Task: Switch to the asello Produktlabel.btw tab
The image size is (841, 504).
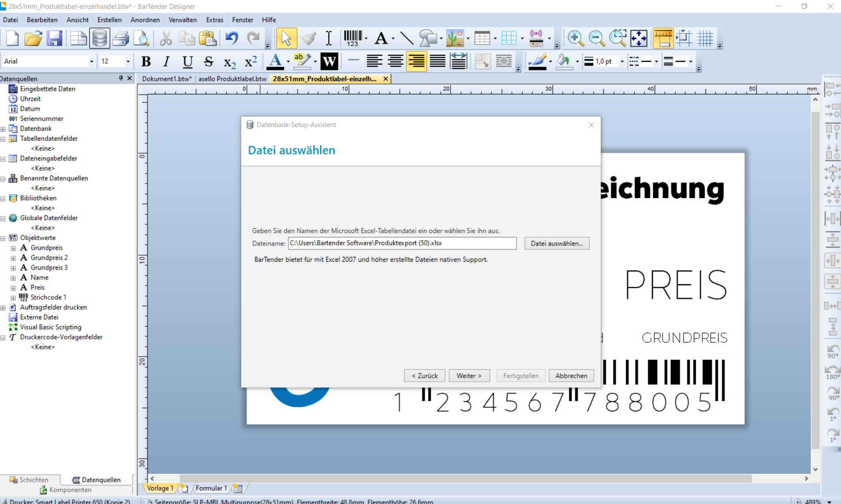Action: pyautogui.click(x=232, y=79)
